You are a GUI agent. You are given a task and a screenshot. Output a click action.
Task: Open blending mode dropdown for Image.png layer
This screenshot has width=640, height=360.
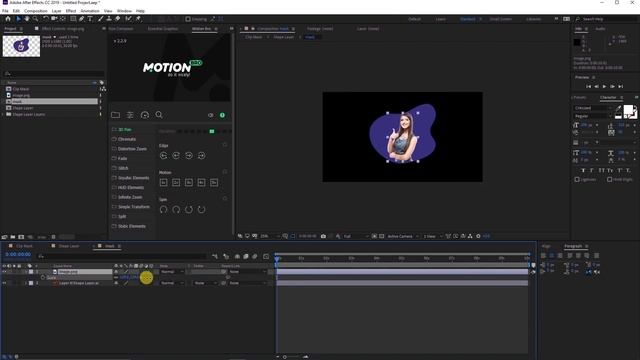[x=172, y=272]
